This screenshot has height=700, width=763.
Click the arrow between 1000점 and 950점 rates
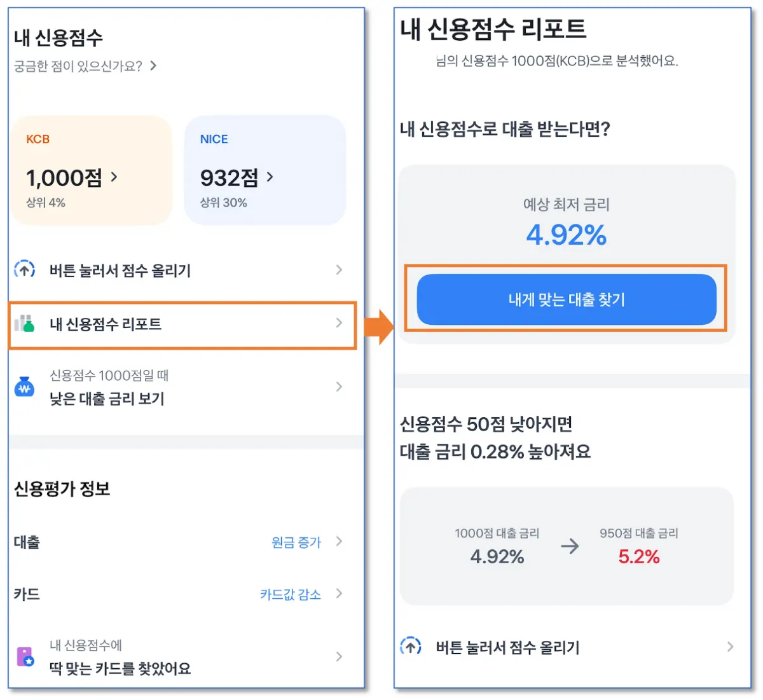click(x=570, y=546)
